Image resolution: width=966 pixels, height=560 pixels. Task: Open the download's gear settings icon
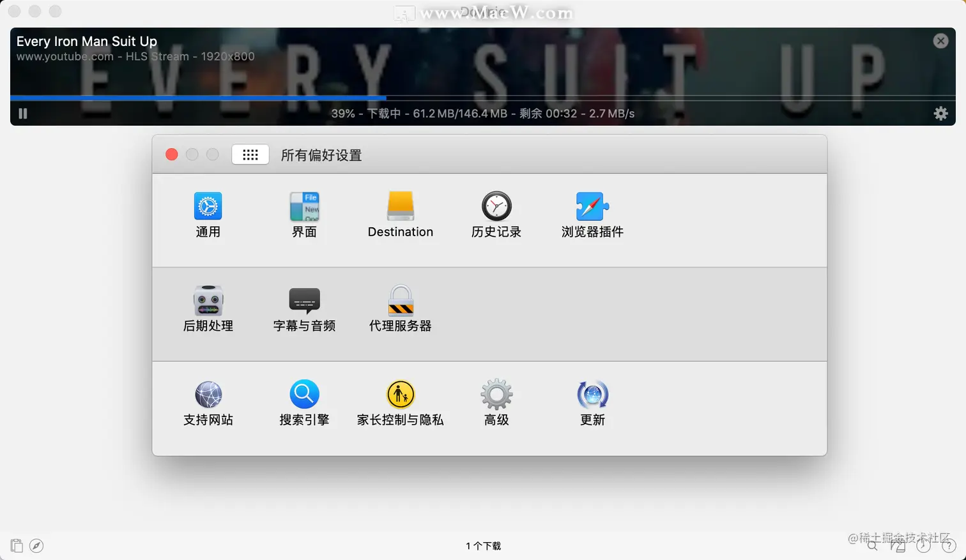point(940,114)
